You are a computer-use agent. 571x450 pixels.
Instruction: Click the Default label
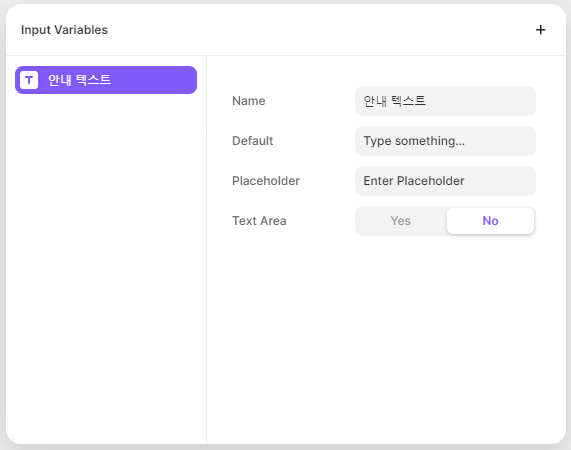coord(253,141)
